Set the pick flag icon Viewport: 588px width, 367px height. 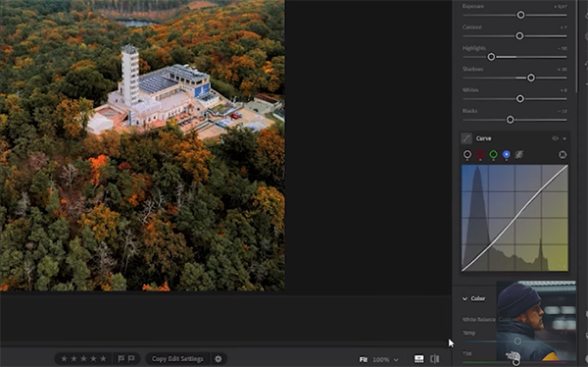tap(122, 359)
